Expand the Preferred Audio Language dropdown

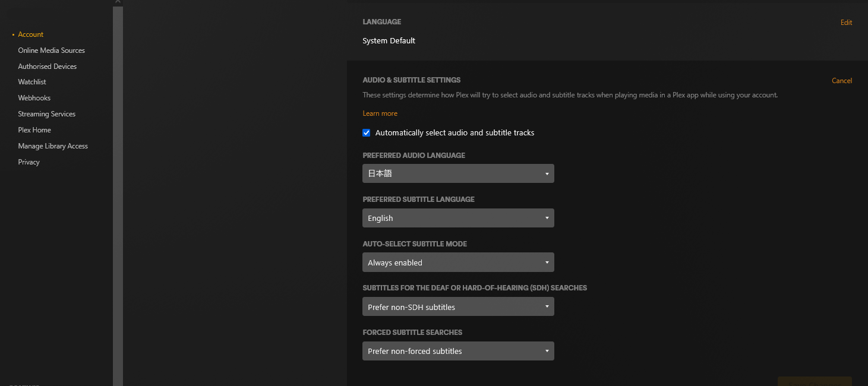(458, 173)
